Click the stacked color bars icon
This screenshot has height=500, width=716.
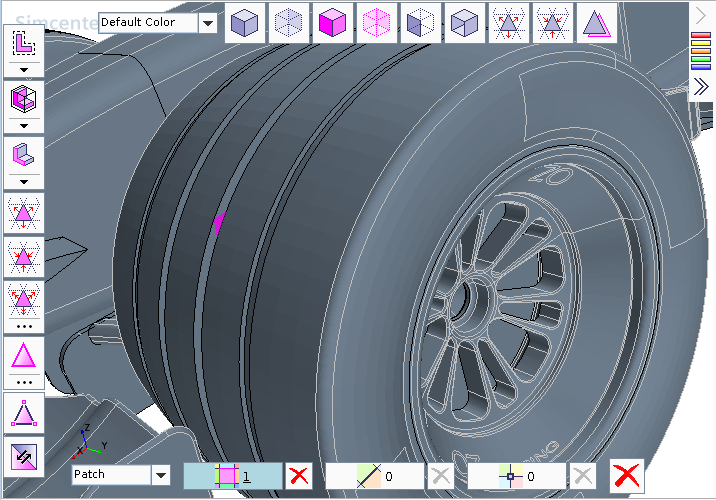pyautogui.click(x=701, y=51)
